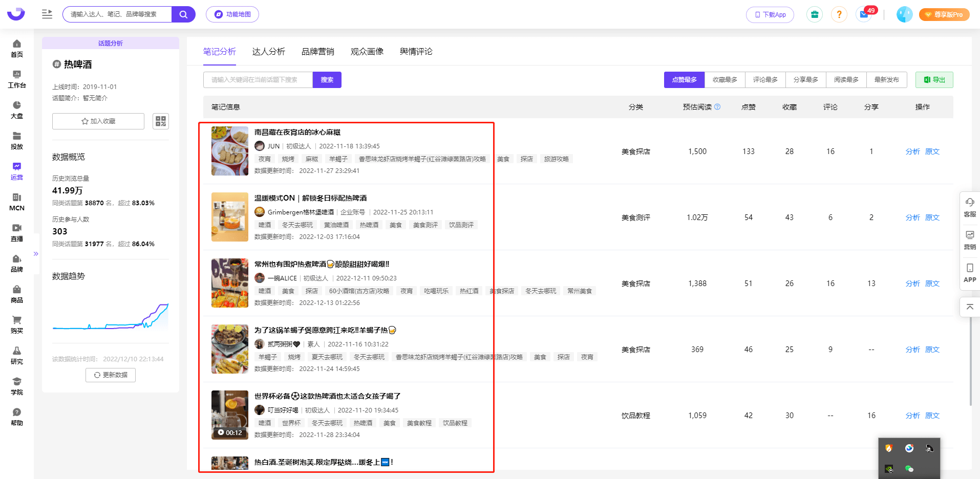
Task: Click 分析 link for 羊蝎子煲 note
Action: tap(912, 350)
